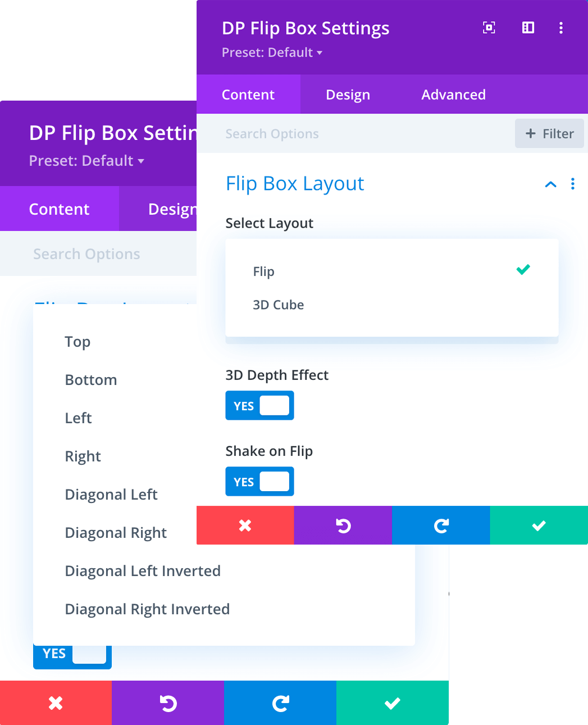The image size is (588, 725).
Task: Select Right direction option
Action: coord(83,456)
